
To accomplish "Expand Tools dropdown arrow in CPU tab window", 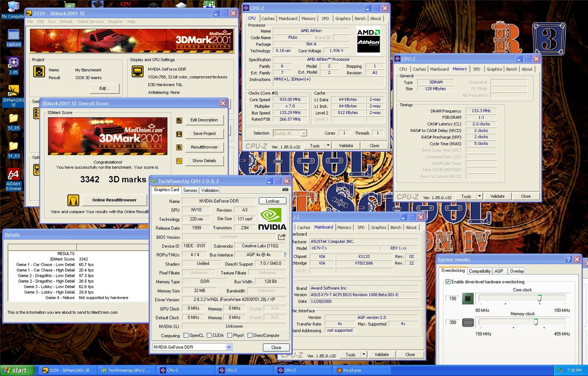I will 328,146.
